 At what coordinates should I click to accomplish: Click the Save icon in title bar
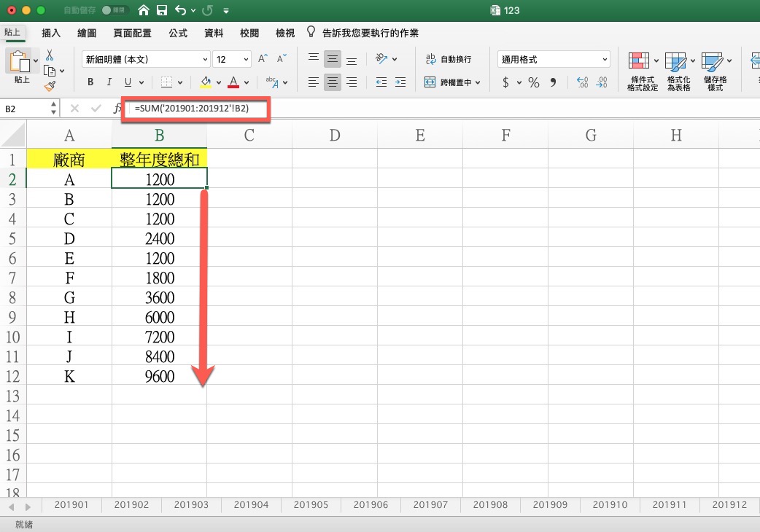[162, 11]
